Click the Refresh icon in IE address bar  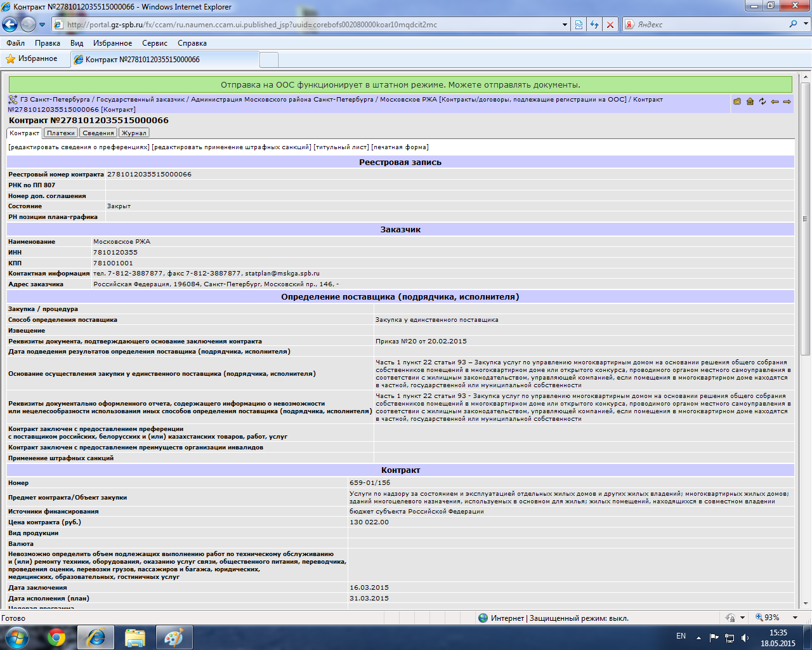(594, 25)
